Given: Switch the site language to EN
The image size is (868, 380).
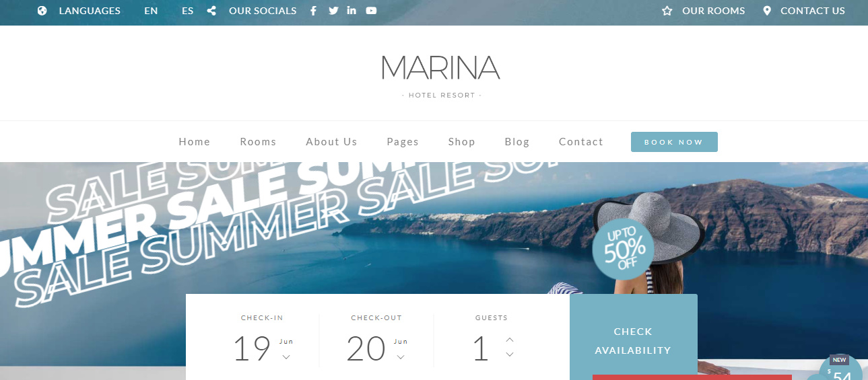Looking at the screenshot, I should pos(151,11).
